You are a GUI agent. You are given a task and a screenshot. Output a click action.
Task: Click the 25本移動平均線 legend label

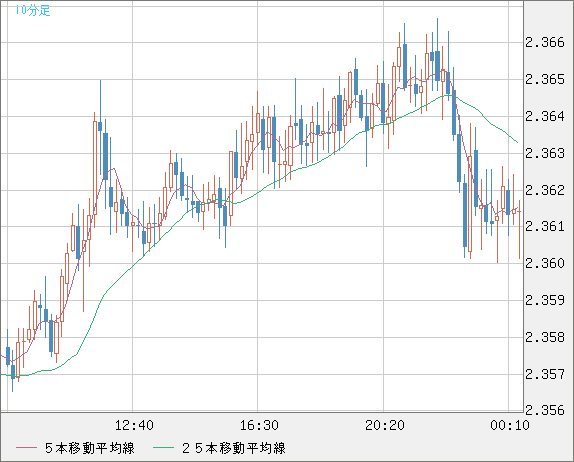pos(234,448)
